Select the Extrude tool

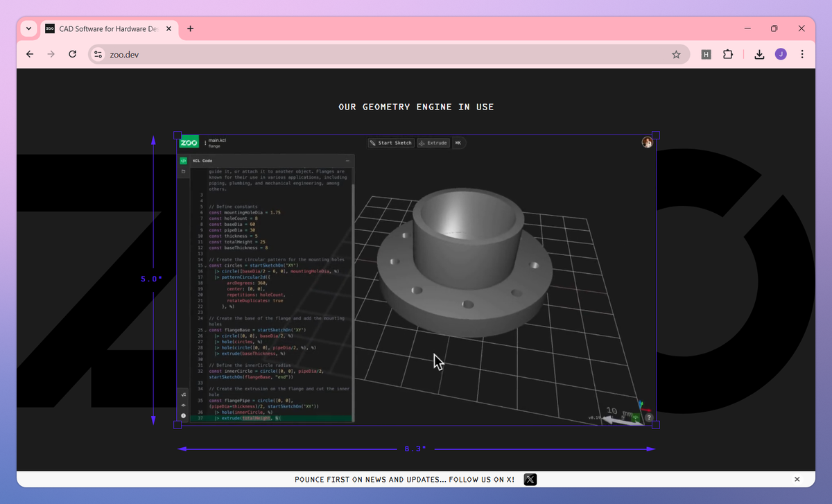[433, 143]
